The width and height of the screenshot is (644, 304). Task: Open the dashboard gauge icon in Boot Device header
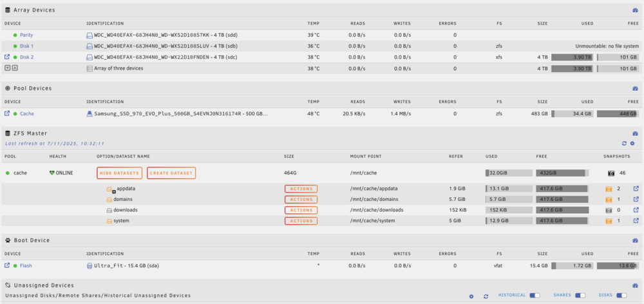[635, 240]
